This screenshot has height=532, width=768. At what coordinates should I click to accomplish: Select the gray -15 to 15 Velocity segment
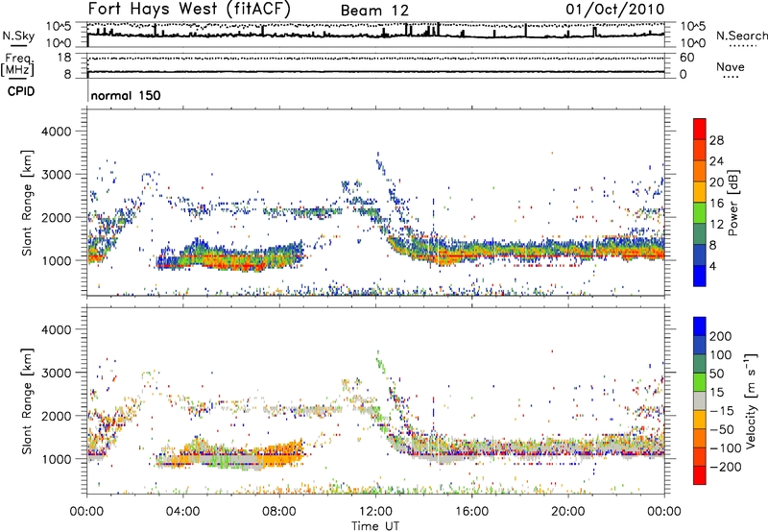tap(700, 400)
